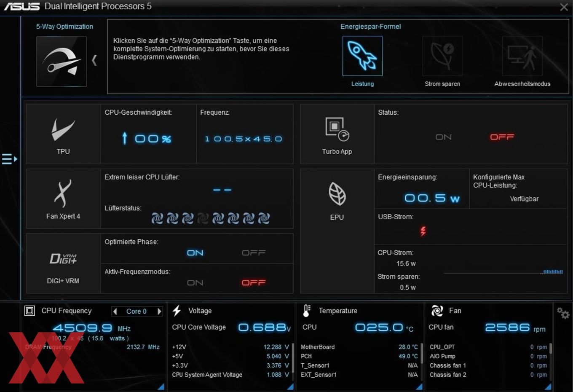This screenshot has width=573, height=392.
Task: Set Aktiv-Frequenzmodus to OFF
Action: [254, 282]
